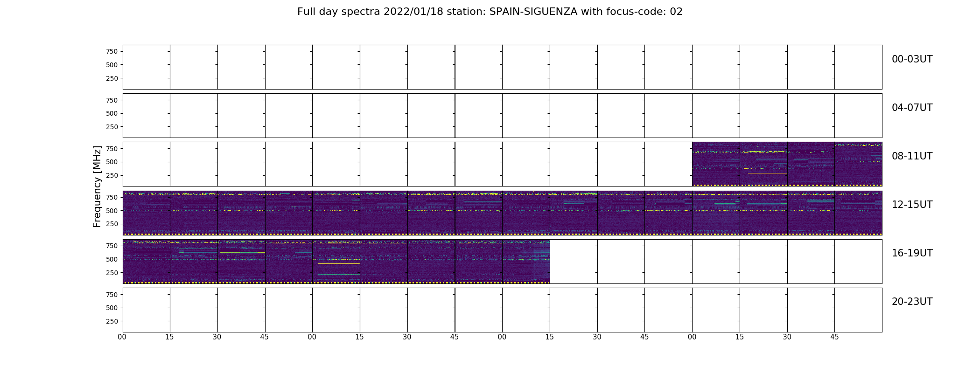Click the 250 tick of the 08-11UT row
980x373 pixels.
[112, 175]
